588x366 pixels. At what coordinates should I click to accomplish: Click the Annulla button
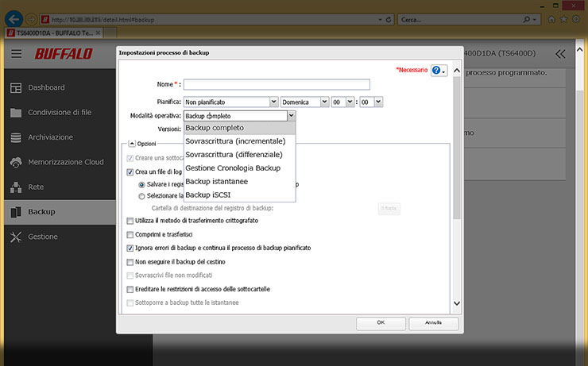point(432,323)
